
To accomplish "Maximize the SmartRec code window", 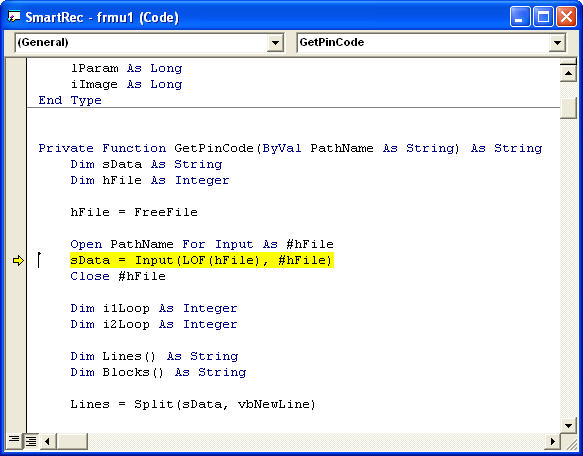I will (543, 17).
